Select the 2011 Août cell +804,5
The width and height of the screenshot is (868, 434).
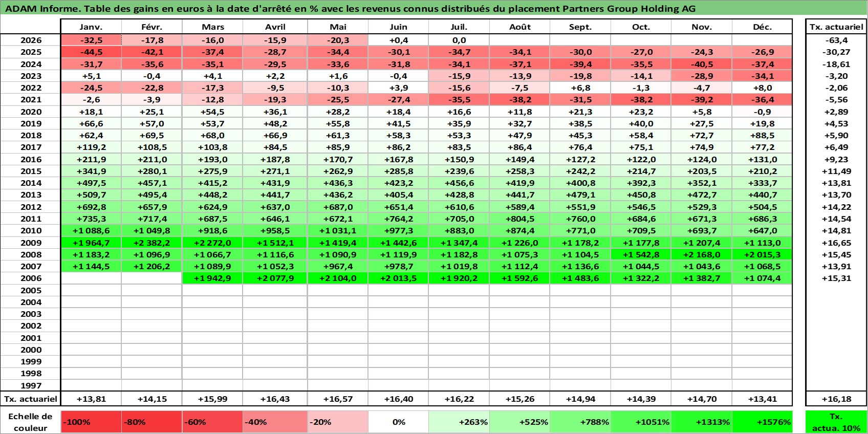point(519,219)
